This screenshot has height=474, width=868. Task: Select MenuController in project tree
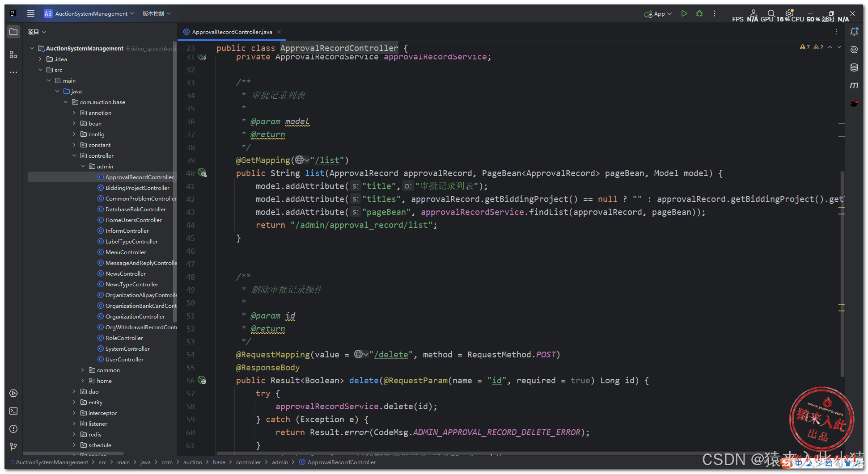[x=126, y=252]
